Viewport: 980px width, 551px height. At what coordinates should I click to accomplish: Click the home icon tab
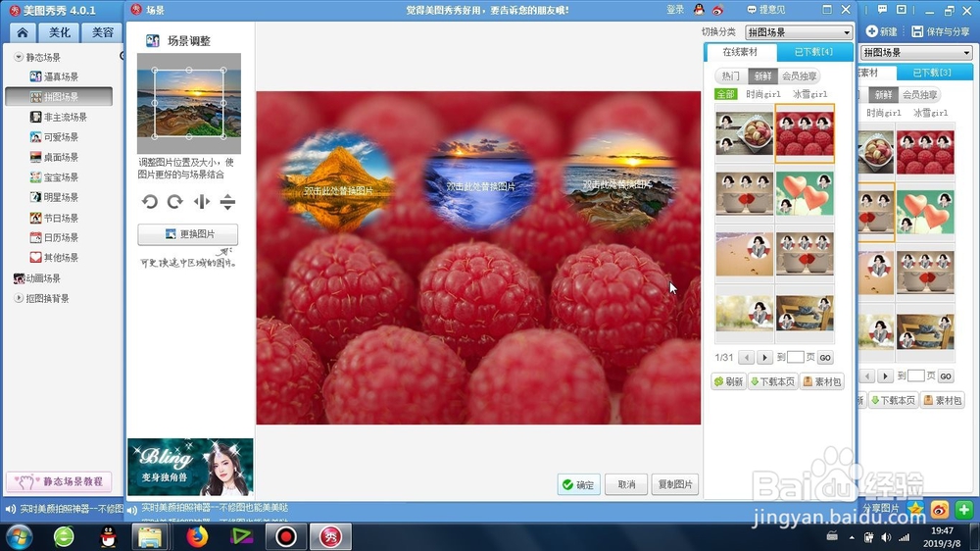(23, 32)
